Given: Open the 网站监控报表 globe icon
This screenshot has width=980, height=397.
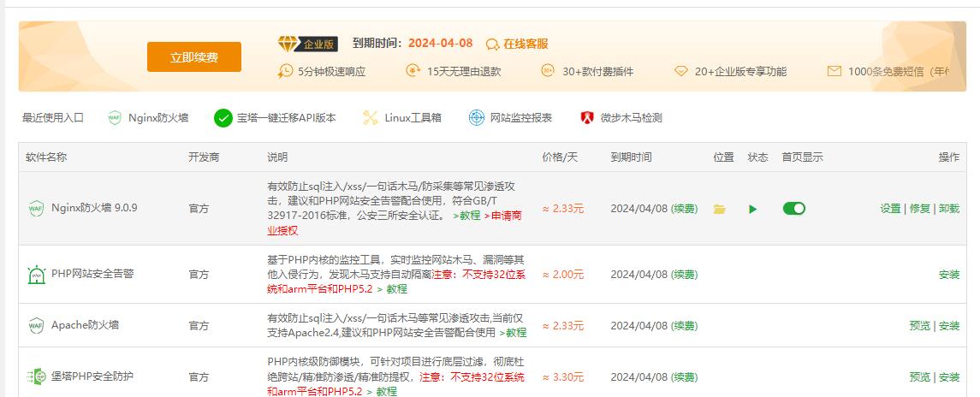Looking at the screenshot, I should [477, 118].
